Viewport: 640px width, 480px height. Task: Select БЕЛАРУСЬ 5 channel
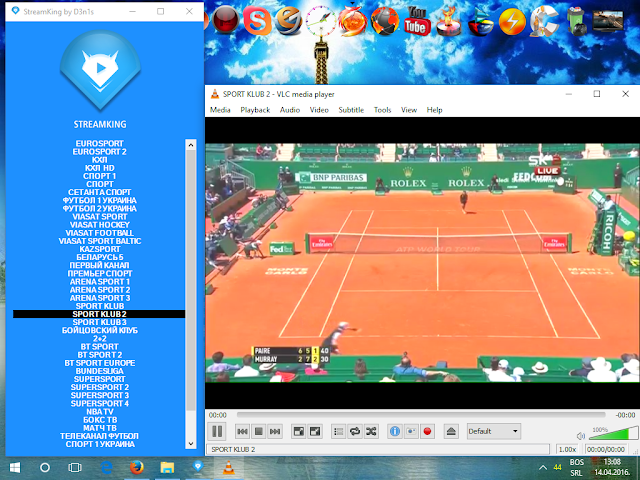(x=99, y=257)
